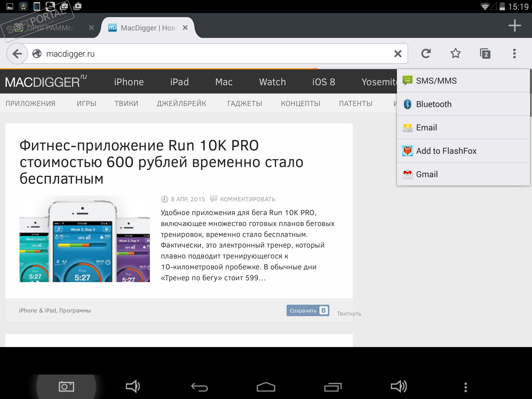
Task: Tap the reload page icon
Action: click(426, 54)
